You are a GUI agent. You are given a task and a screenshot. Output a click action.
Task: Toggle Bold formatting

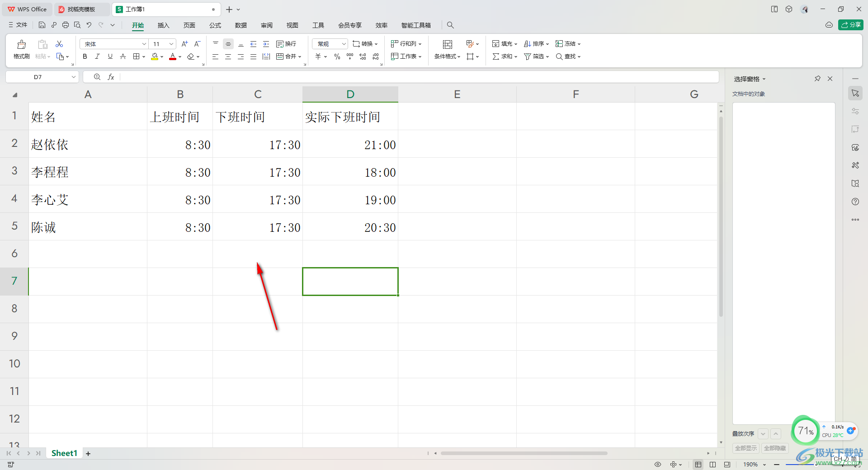click(x=85, y=56)
